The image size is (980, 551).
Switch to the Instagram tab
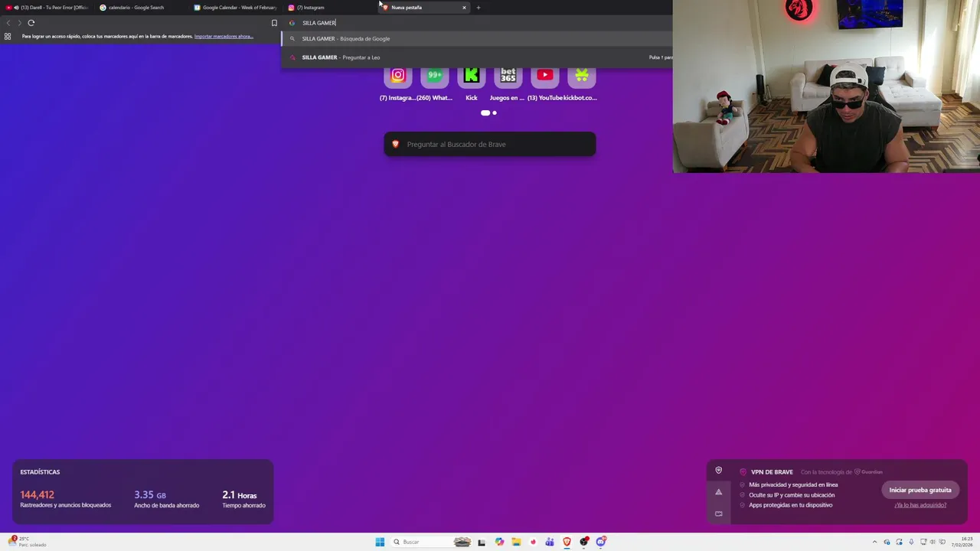[329, 8]
